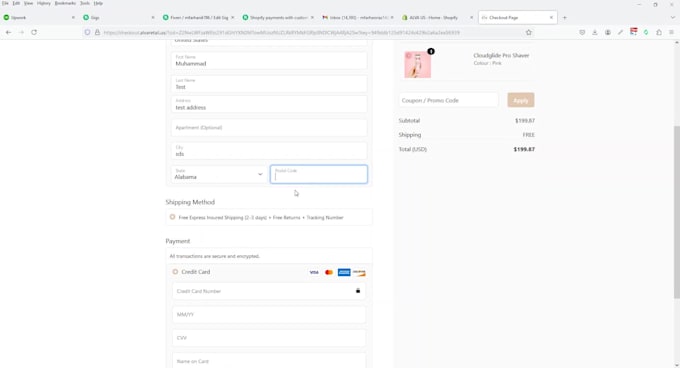Click the MM/YY expiry field

(269, 315)
